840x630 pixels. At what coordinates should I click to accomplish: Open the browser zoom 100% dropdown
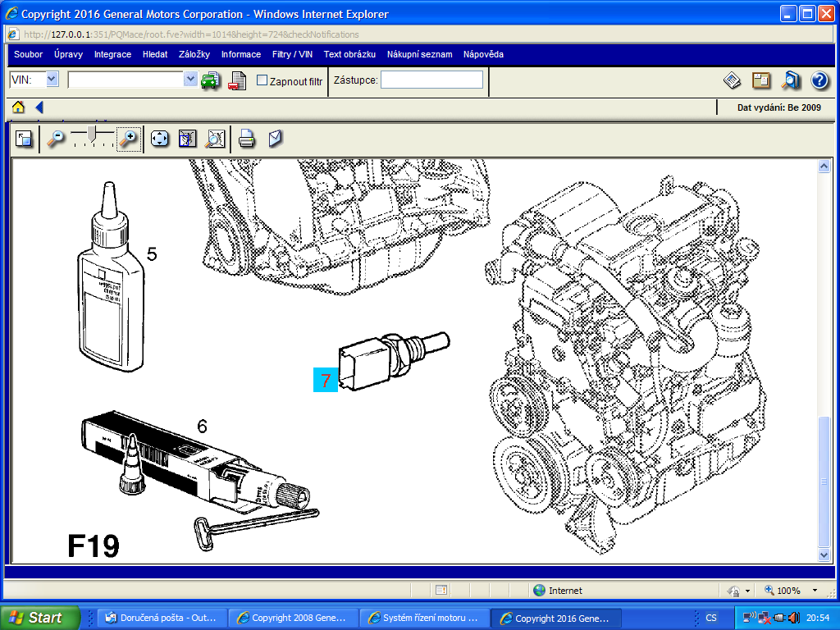(x=815, y=591)
